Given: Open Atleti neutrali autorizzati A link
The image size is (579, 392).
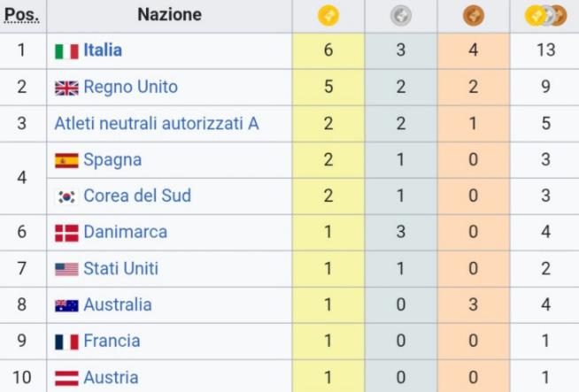Looking at the screenshot, I should click(x=157, y=124).
